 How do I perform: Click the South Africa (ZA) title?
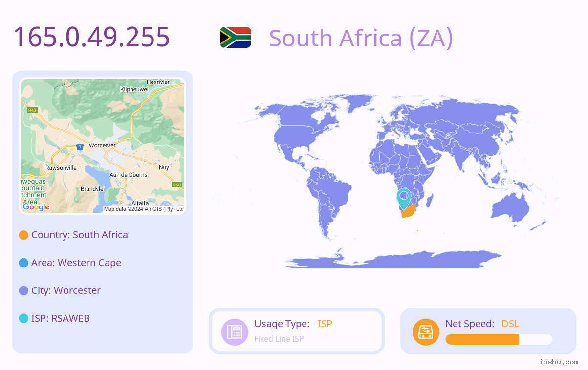361,38
